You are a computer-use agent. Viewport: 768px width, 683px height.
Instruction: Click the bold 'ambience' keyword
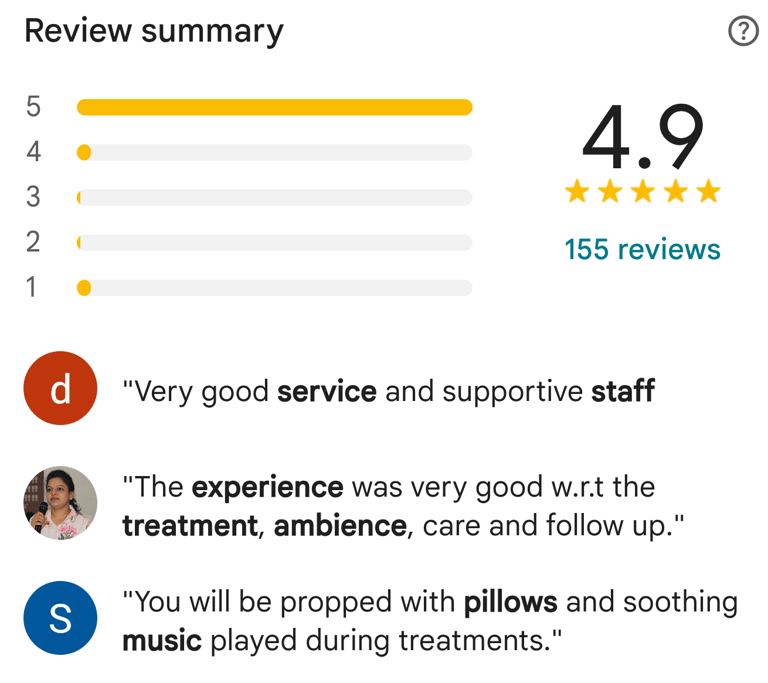tap(340, 526)
